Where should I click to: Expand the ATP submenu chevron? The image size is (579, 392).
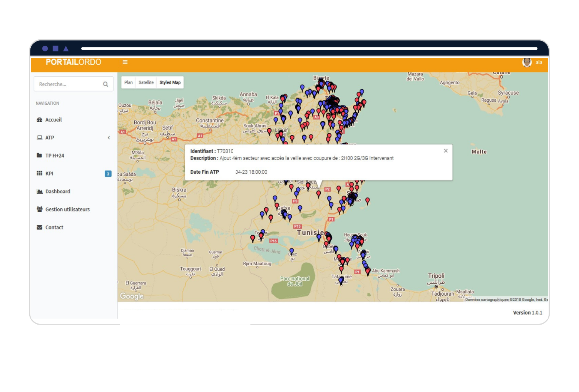coord(109,137)
